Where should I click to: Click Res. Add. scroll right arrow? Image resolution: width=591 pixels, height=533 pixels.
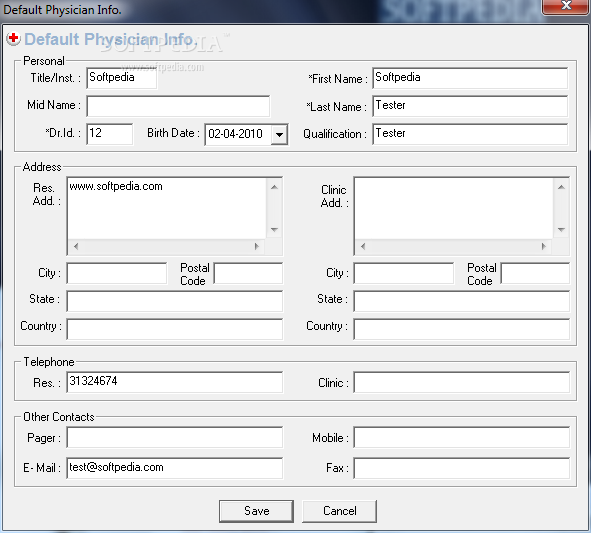click(257, 247)
